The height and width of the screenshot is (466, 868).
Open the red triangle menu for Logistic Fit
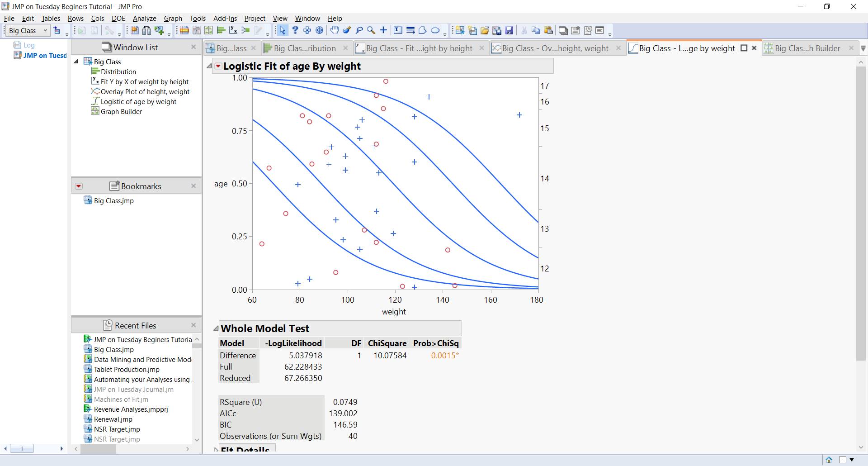[218, 66]
